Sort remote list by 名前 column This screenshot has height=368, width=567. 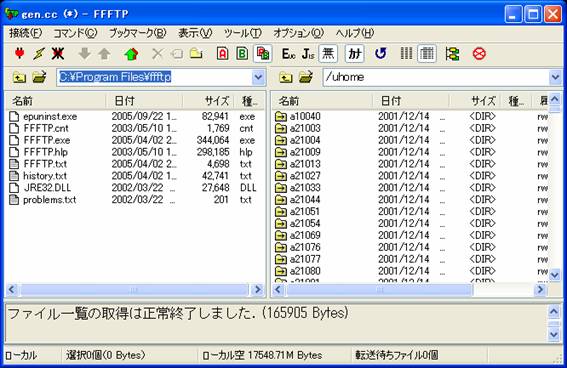(x=323, y=101)
